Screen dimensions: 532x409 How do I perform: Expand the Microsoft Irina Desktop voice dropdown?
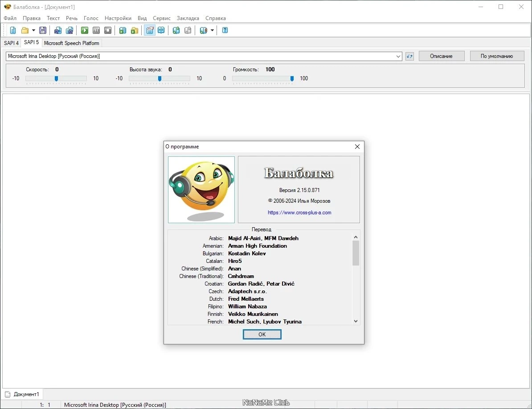click(398, 56)
